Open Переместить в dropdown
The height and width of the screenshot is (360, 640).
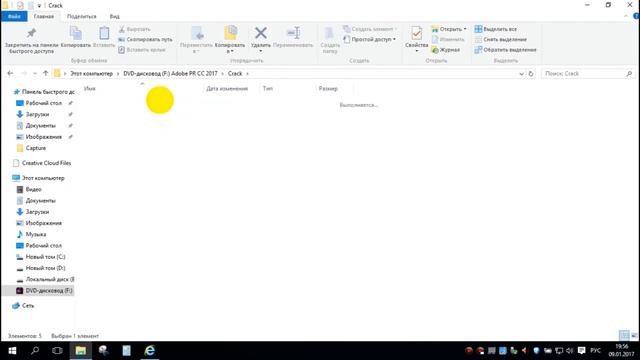coord(196,40)
